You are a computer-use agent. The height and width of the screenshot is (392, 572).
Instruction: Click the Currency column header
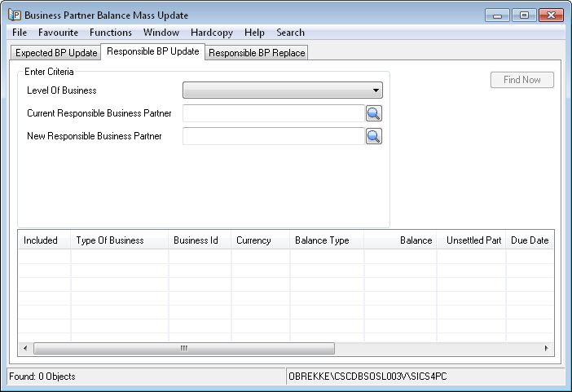point(261,240)
